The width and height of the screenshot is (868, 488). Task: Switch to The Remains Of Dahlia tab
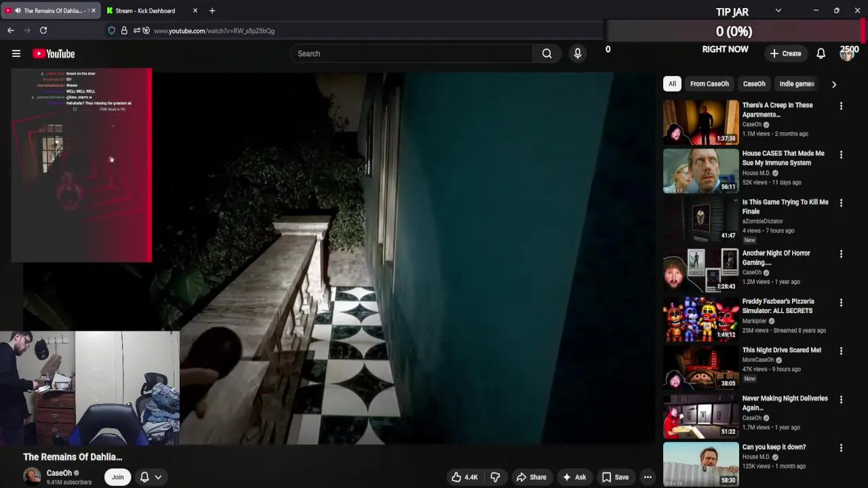tap(51, 11)
